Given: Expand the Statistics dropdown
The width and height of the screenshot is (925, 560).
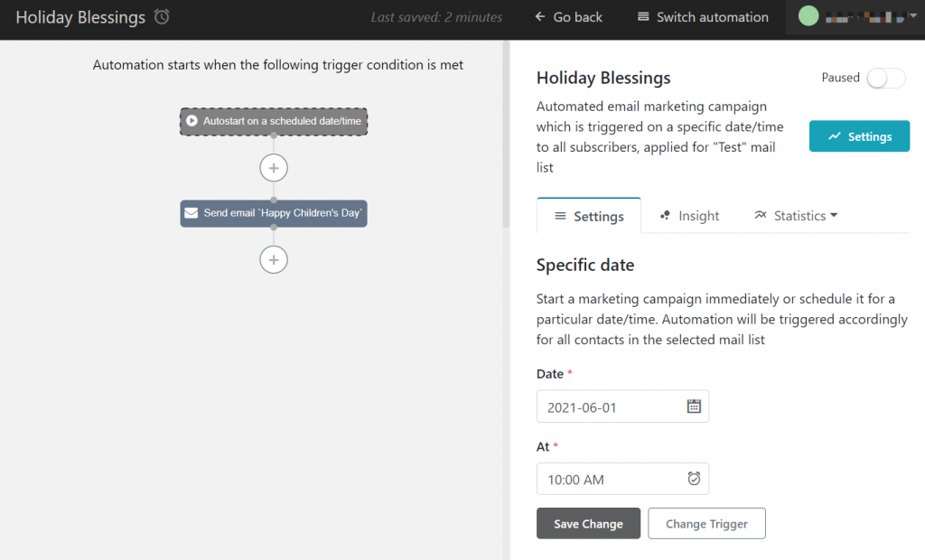Looking at the screenshot, I should (796, 215).
